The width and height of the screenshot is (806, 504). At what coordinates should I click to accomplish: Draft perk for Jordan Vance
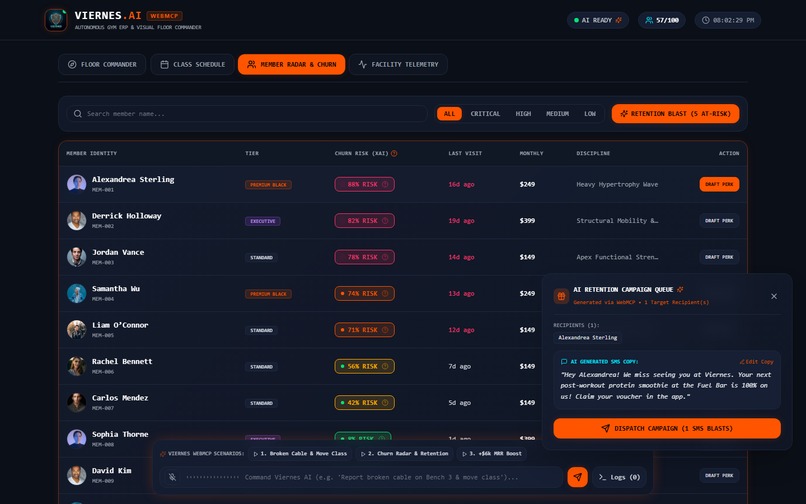coord(719,257)
